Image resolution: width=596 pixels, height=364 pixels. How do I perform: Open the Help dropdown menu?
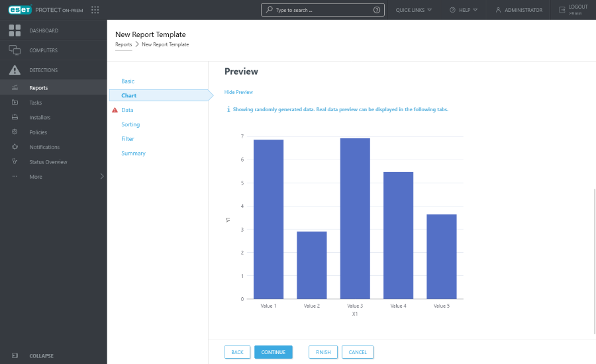coord(463,10)
